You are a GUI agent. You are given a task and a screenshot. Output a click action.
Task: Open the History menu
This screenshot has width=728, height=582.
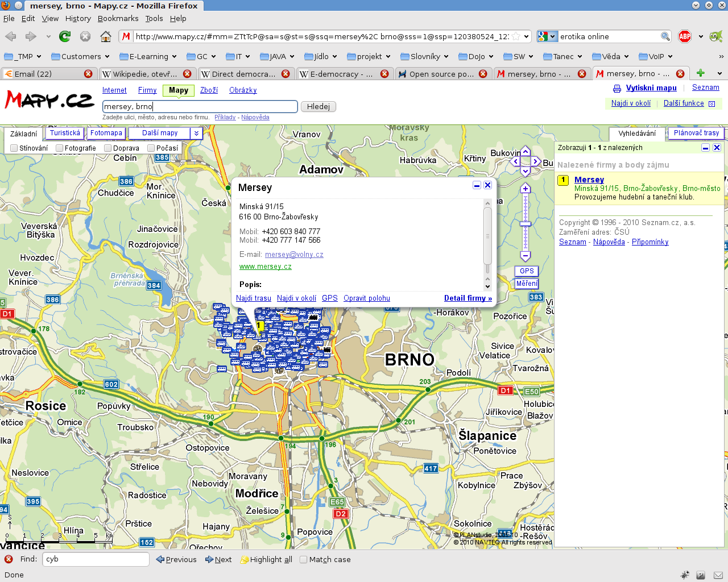coord(78,18)
